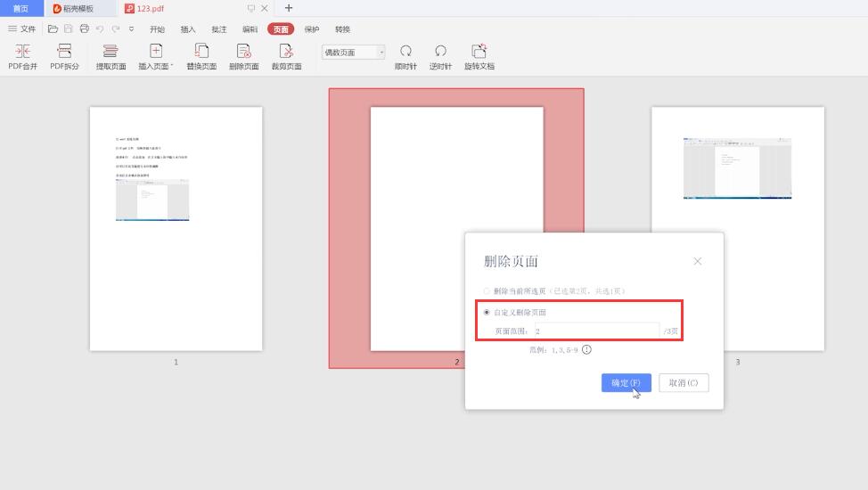The image size is (868, 490).
Task: Open the 替换页面 replace page tool
Action: tap(201, 56)
